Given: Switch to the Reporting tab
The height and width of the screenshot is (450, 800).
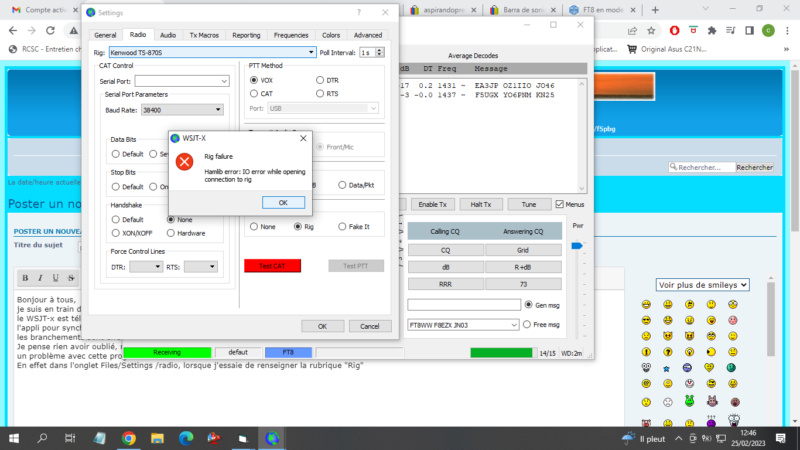Looking at the screenshot, I should [x=246, y=35].
